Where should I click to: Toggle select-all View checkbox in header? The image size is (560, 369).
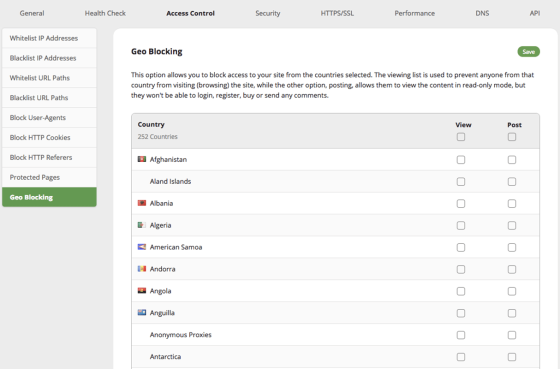(x=461, y=137)
